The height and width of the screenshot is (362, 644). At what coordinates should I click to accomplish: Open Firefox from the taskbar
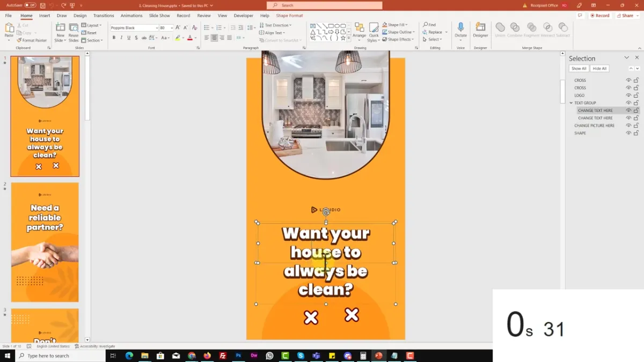[207, 356]
